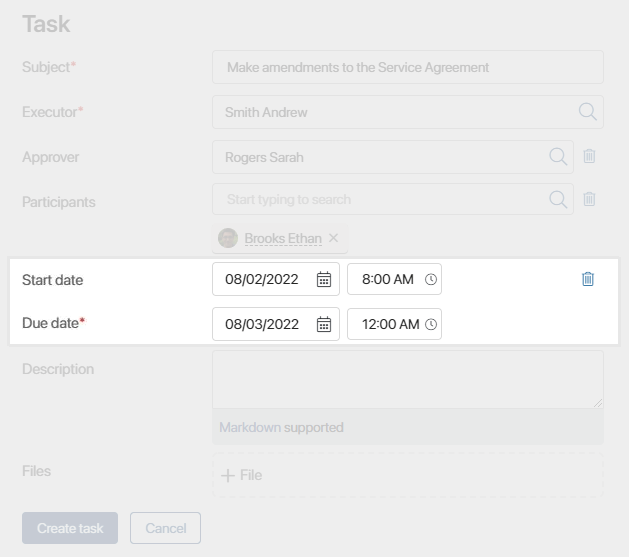Click the Files label
The height and width of the screenshot is (557, 629).
tap(37, 471)
